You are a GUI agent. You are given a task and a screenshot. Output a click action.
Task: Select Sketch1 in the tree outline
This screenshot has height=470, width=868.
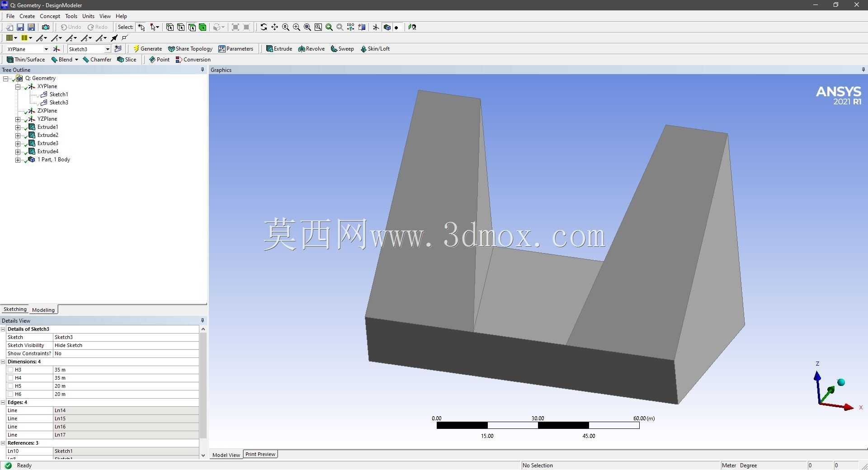tap(59, 94)
